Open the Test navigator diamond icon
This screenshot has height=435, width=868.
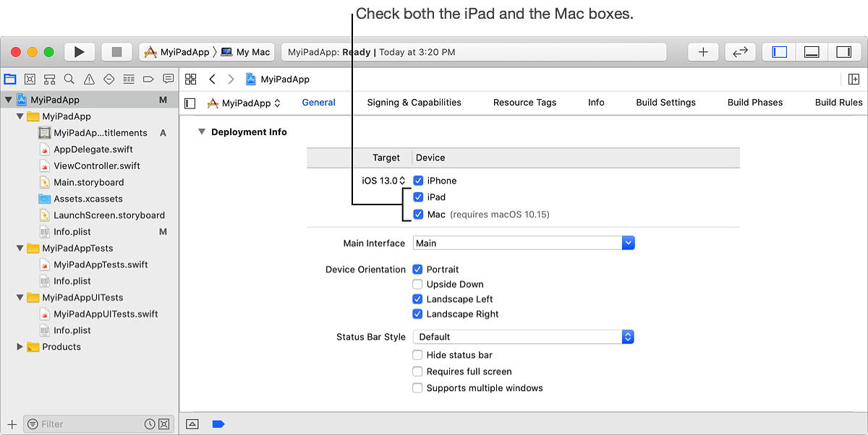coord(109,79)
